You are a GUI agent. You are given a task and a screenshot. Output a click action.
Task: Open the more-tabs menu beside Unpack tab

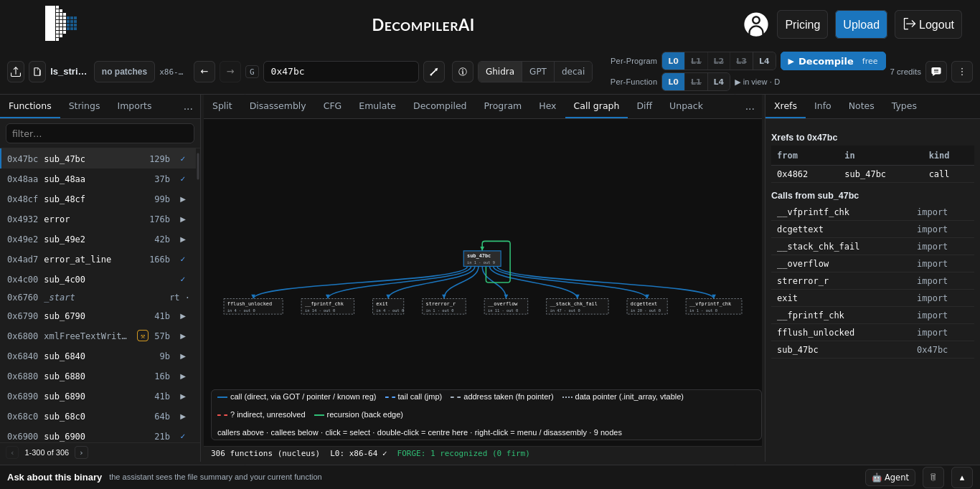coord(750,107)
